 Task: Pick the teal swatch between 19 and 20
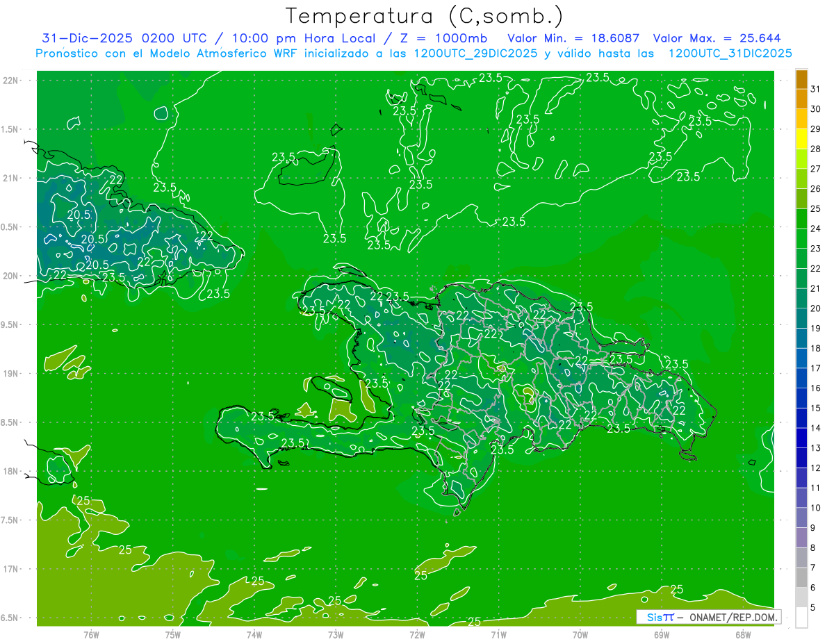coord(801,318)
